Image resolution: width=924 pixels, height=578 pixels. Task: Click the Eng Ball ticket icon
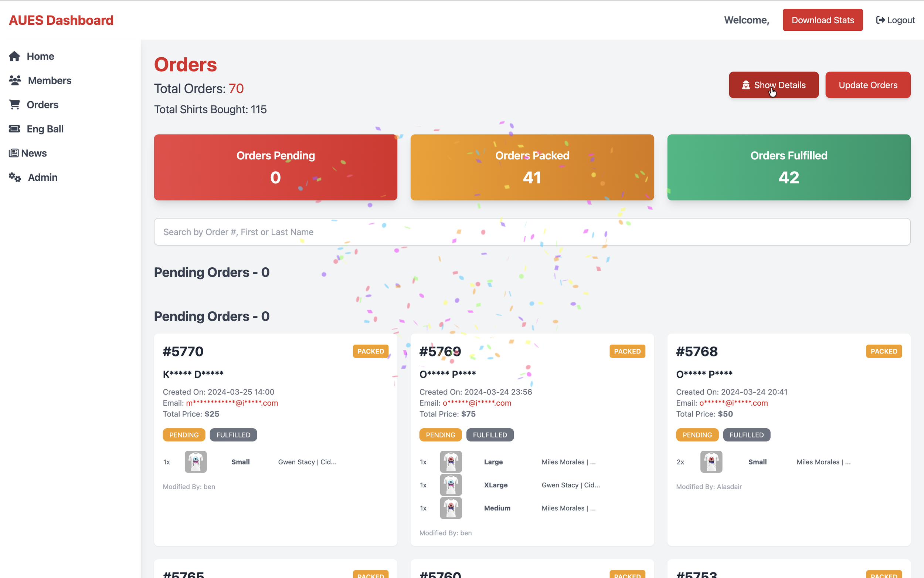(x=14, y=129)
